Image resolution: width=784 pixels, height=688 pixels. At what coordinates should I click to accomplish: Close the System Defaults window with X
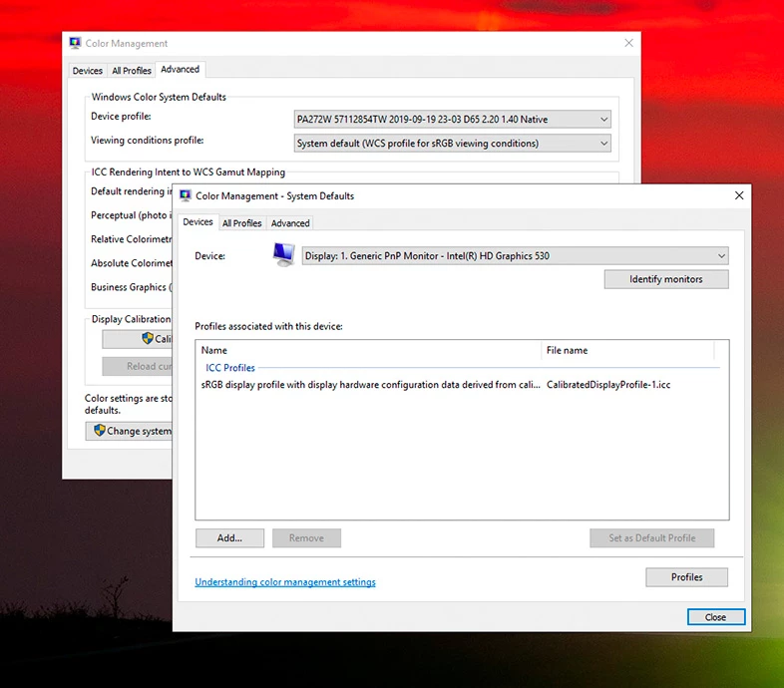point(739,195)
